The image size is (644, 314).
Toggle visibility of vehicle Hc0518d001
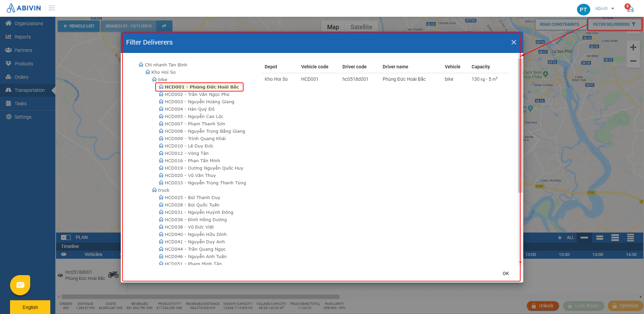(x=60, y=275)
